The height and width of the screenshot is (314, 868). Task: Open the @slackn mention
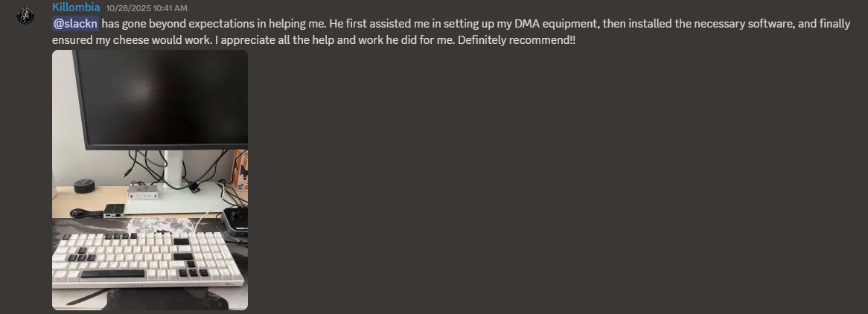pyautogui.click(x=76, y=24)
